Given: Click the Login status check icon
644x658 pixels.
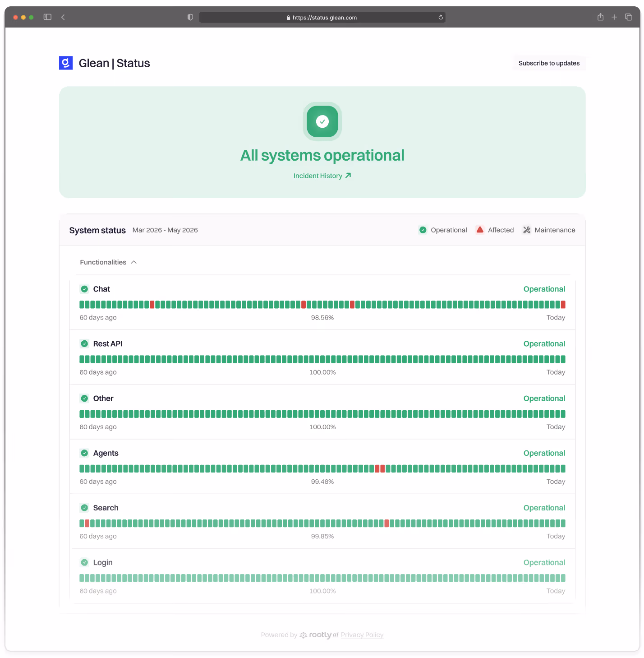Looking at the screenshot, I should (84, 562).
